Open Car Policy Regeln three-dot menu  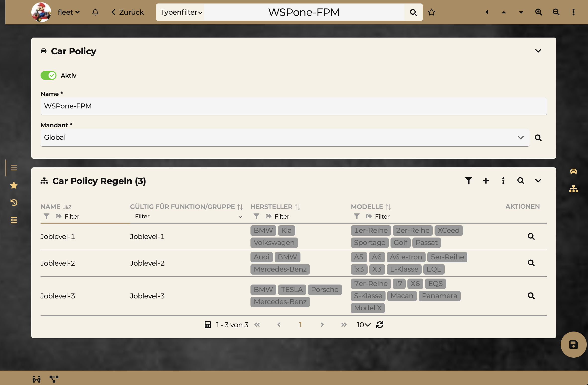click(x=503, y=181)
